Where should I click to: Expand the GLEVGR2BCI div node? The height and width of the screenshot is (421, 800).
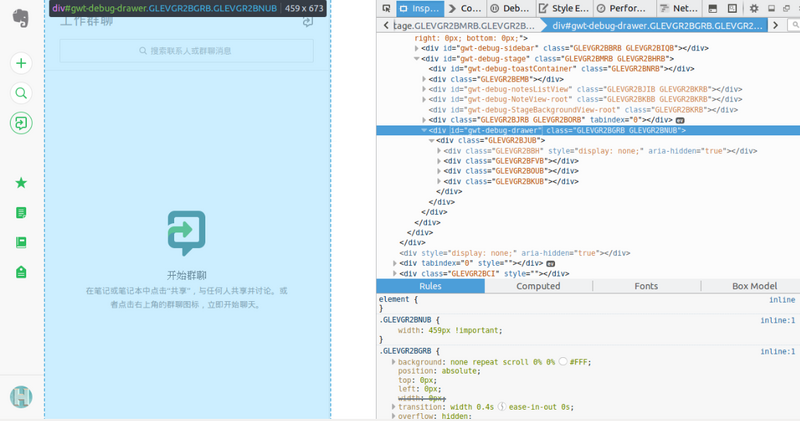(x=394, y=274)
